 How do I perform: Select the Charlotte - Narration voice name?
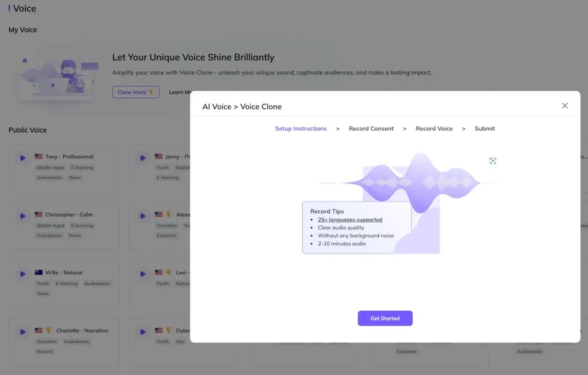point(82,331)
